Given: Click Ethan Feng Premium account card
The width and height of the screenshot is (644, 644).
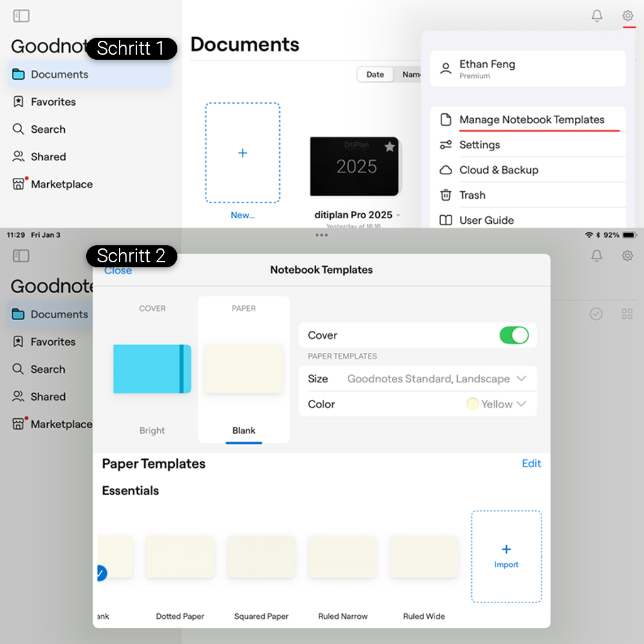Looking at the screenshot, I should [528, 69].
